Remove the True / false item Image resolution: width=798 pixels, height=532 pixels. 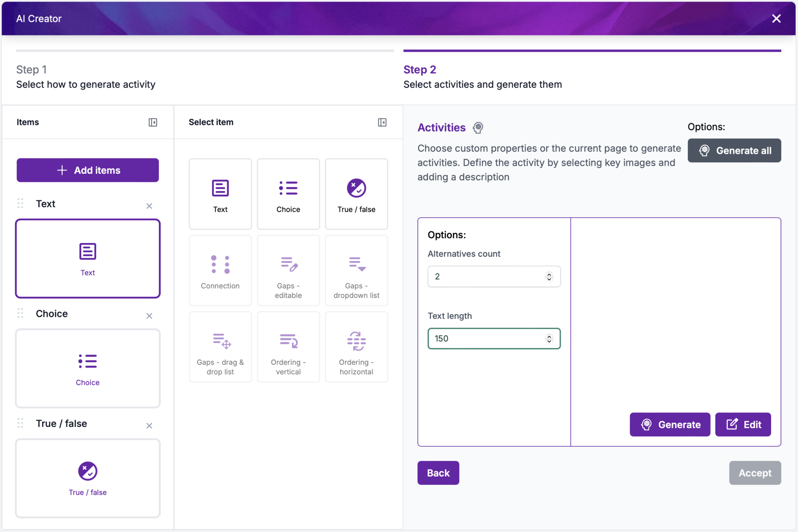(x=149, y=426)
